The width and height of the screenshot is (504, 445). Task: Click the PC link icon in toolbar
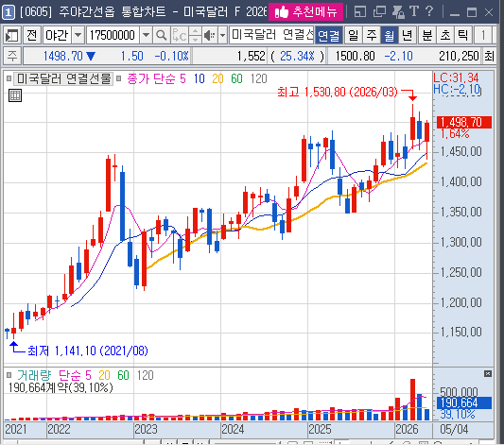point(180,35)
